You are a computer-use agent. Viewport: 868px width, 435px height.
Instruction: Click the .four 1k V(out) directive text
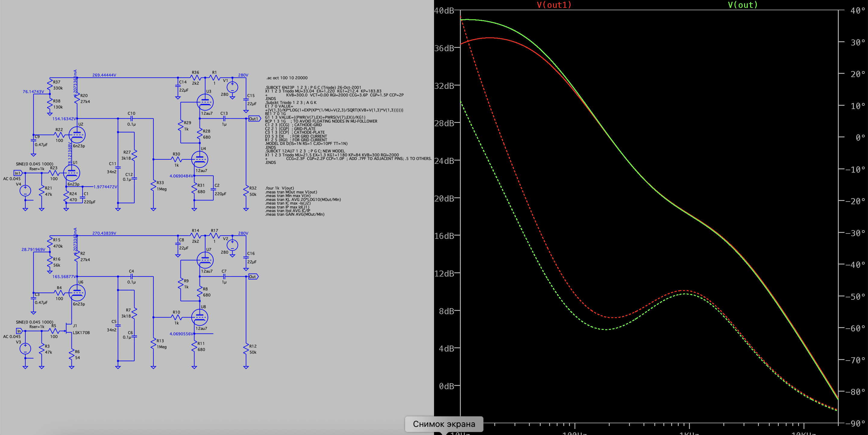coord(279,188)
